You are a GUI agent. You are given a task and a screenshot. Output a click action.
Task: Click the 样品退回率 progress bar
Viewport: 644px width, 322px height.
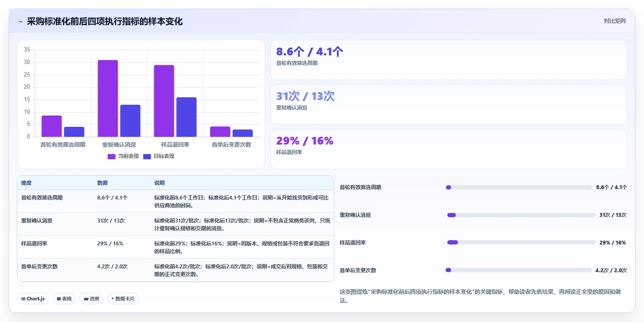(x=522, y=242)
